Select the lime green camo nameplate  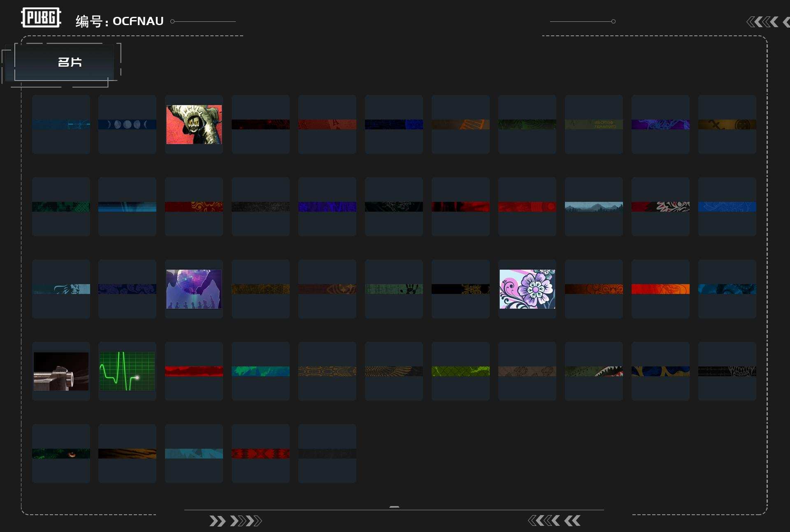(x=460, y=371)
